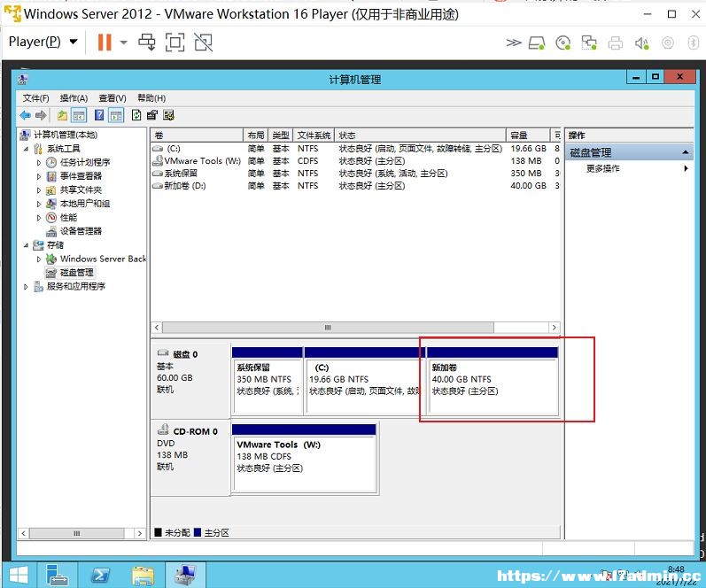Click the Back arrow toolbar icon
Image resolution: width=706 pixels, height=588 pixels.
(25, 115)
